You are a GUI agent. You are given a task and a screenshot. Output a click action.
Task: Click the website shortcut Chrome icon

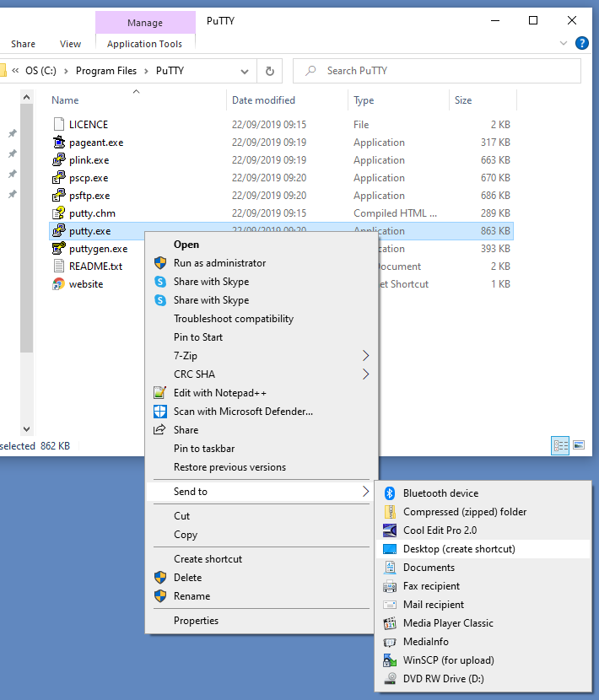[58, 284]
